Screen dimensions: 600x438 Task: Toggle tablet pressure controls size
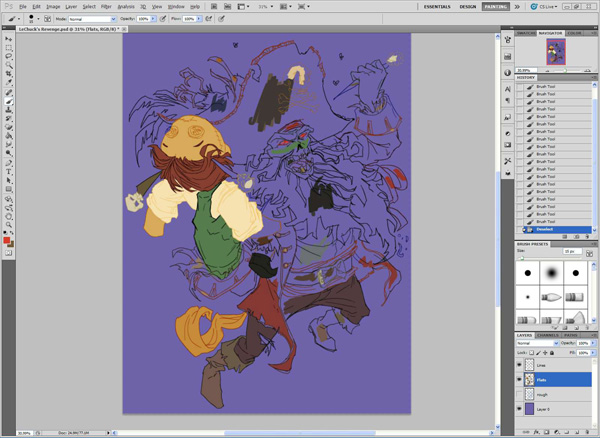point(221,18)
